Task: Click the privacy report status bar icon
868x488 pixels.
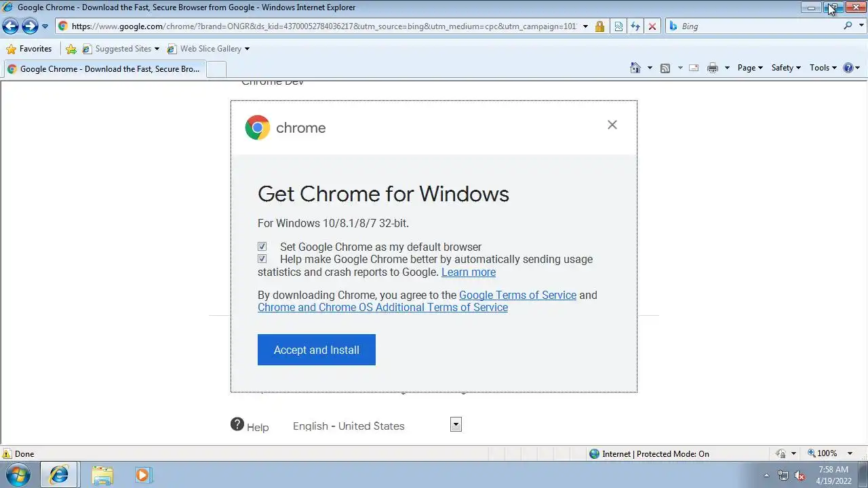Action: tap(781, 454)
